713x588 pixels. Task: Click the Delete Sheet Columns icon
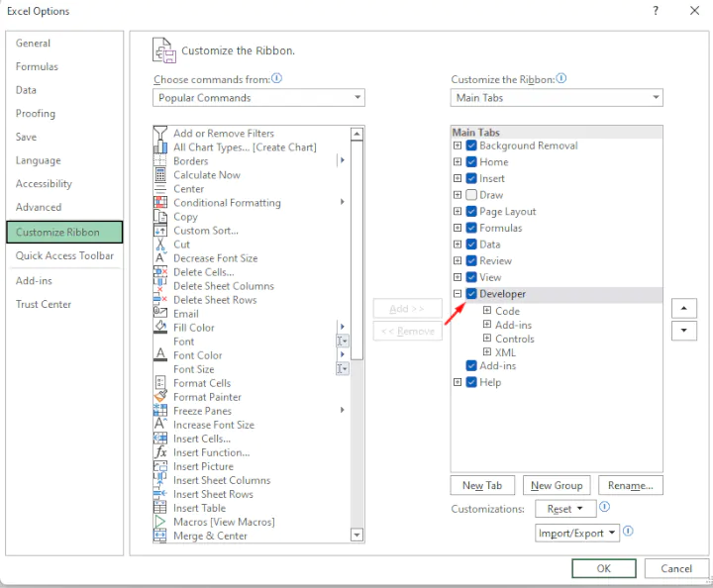[160, 286]
